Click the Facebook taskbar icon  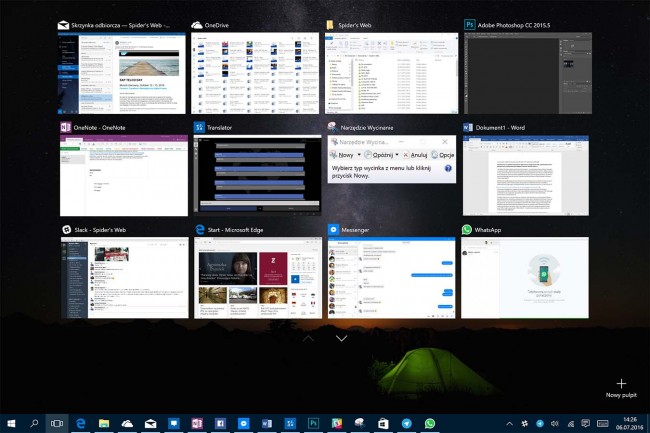(220, 423)
